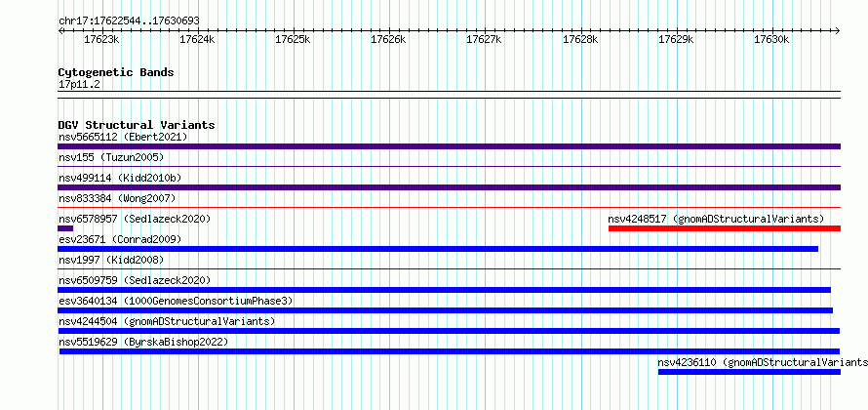The width and height of the screenshot is (868, 410).
Task: Click the 17630k ruler label
Action: [771, 39]
